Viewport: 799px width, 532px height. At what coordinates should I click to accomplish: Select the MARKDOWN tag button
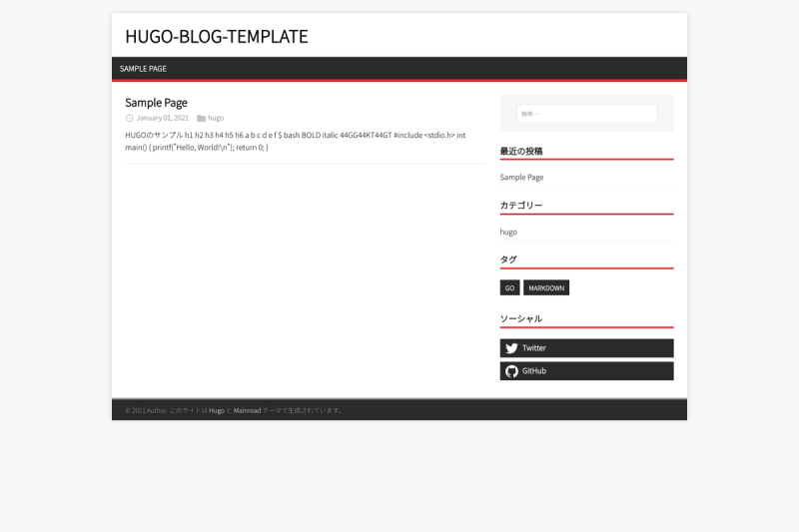546,287
